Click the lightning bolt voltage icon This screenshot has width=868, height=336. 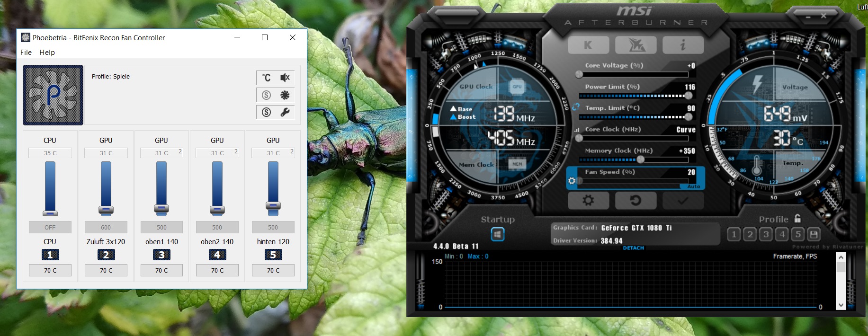point(757,85)
